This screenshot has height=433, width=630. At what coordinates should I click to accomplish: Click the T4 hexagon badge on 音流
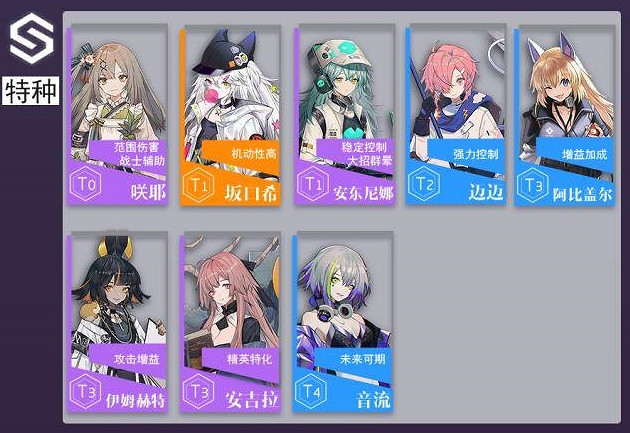311,392
